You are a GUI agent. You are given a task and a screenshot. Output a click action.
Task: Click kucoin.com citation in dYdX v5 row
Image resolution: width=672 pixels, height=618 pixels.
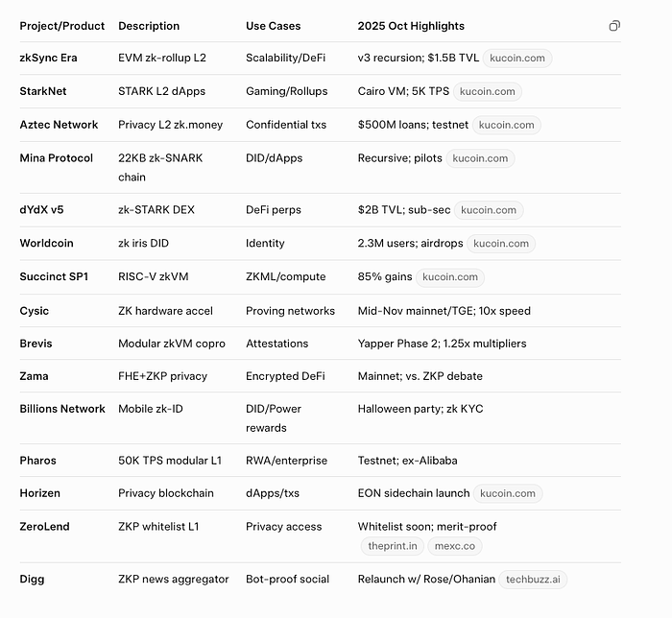489,210
